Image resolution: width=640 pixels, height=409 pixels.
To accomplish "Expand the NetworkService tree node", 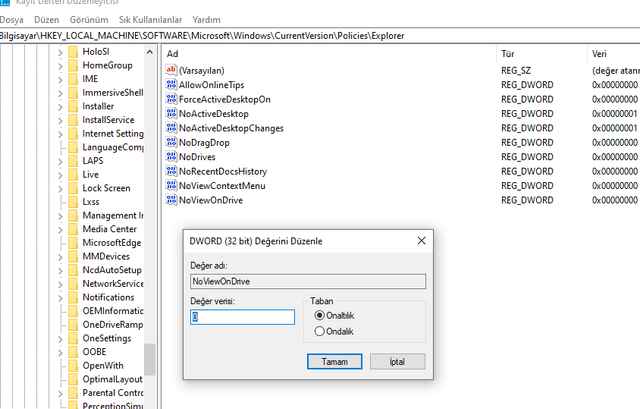I will [x=60, y=284].
